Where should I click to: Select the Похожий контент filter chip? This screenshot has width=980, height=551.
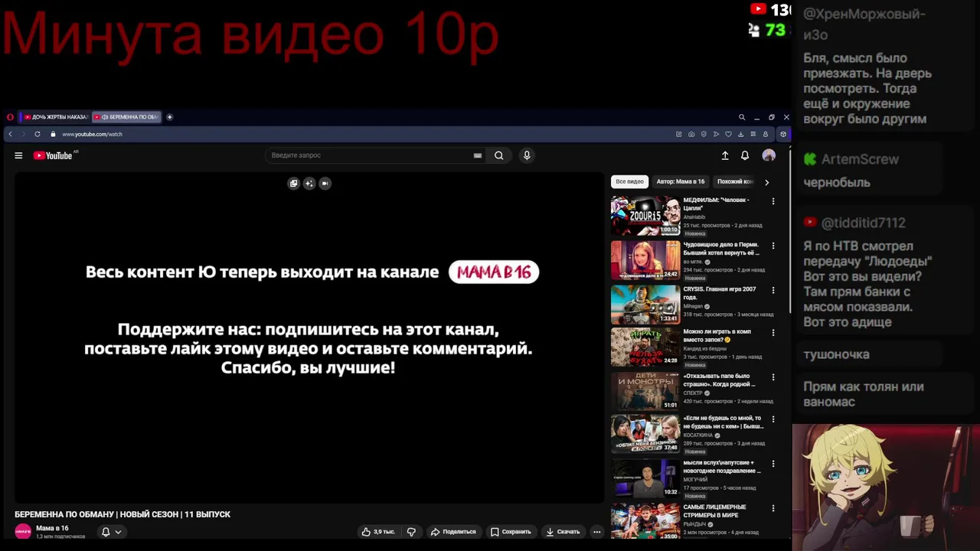pos(735,181)
